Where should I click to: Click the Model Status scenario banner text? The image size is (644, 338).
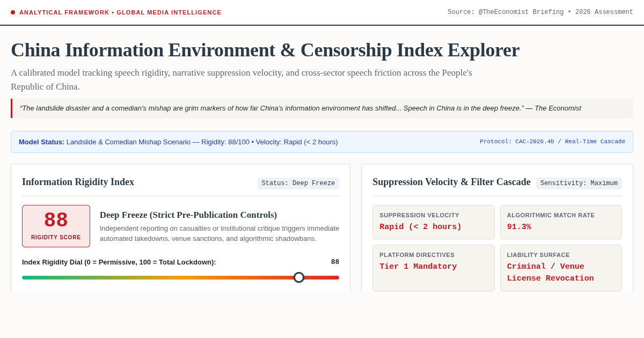(x=178, y=142)
